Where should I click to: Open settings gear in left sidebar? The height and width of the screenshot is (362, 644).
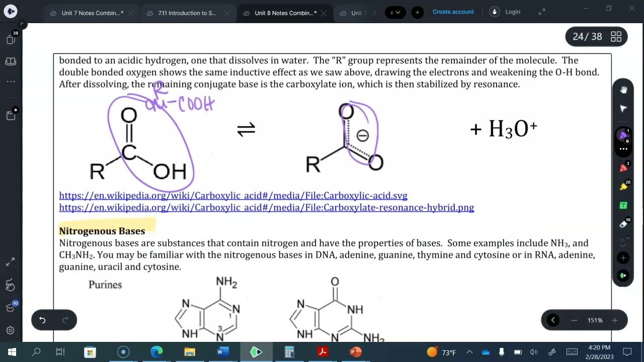pyautogui.click(x=11, y=330)
